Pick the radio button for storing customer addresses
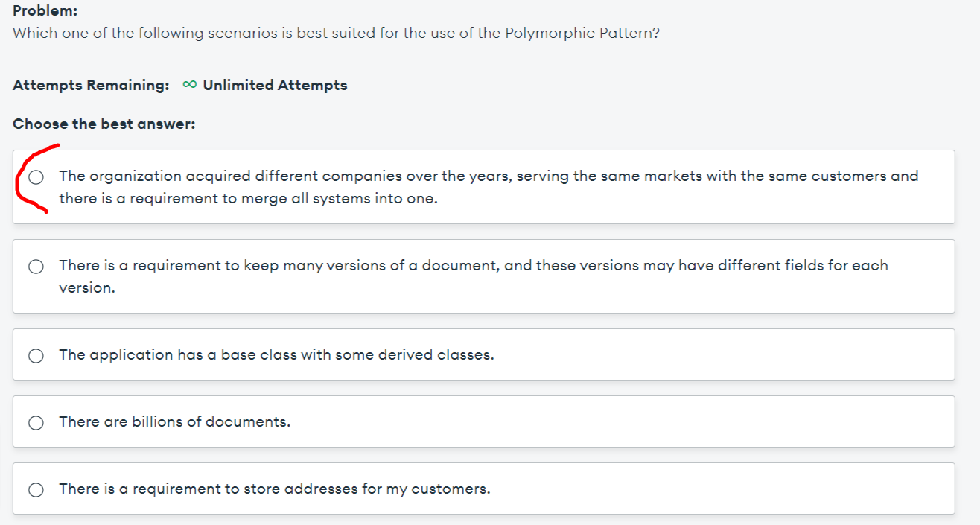Screen dimensions: 980x525 [x=36, y=489]
